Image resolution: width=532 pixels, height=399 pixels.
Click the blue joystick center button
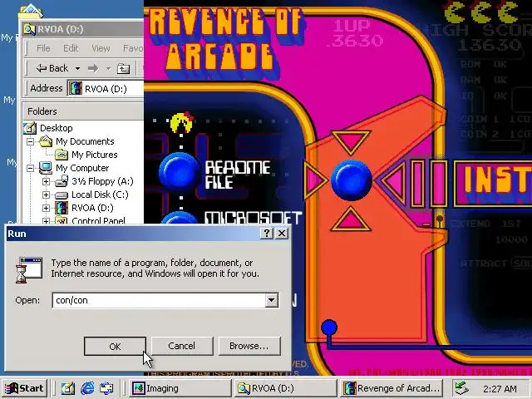(352, 180)
